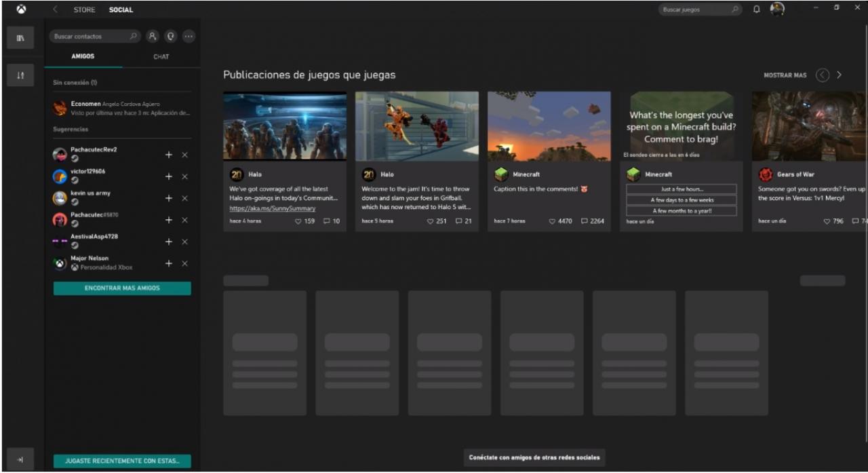
Task: Collapse the sidebar with bottom-left arrow
Action: click(x=20, y=459)
